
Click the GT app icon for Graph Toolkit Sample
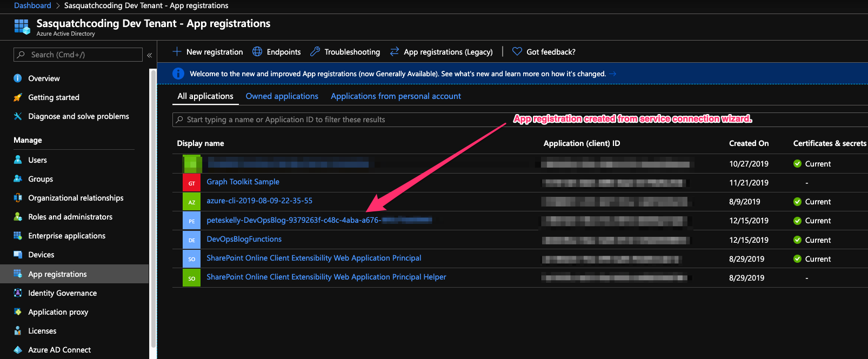(191, 183)
